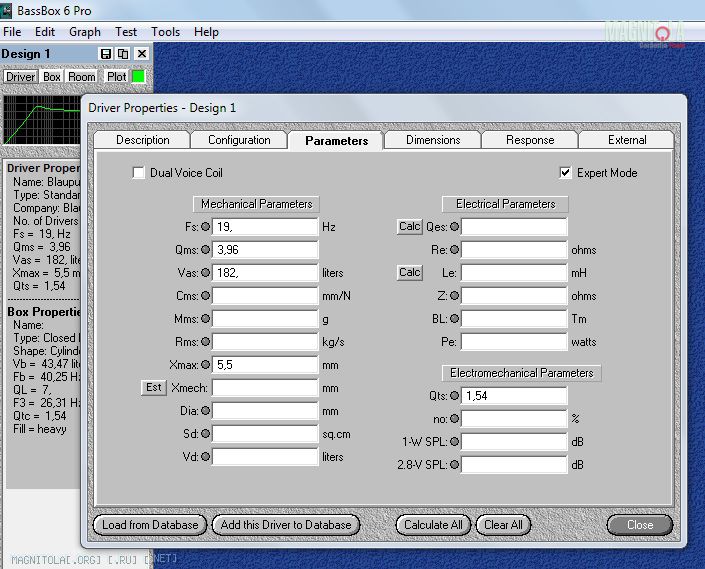Click the BassBox 6 Pro title bar icon

[x=6, y=10]
